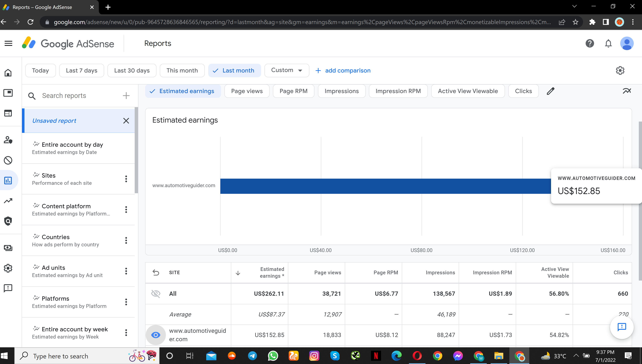Viewport: 642px width, 364px height.
Task: Click the blue earnings bar for automotiveguider.com
Action: click(385, 186)
